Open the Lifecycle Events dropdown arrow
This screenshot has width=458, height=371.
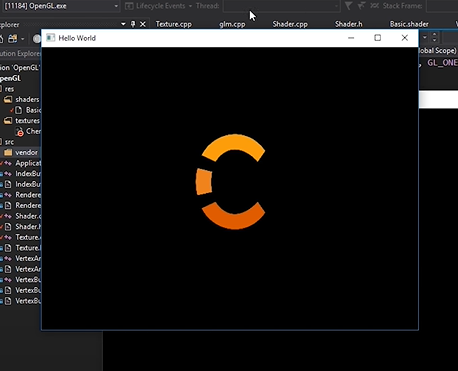(190, 6)
